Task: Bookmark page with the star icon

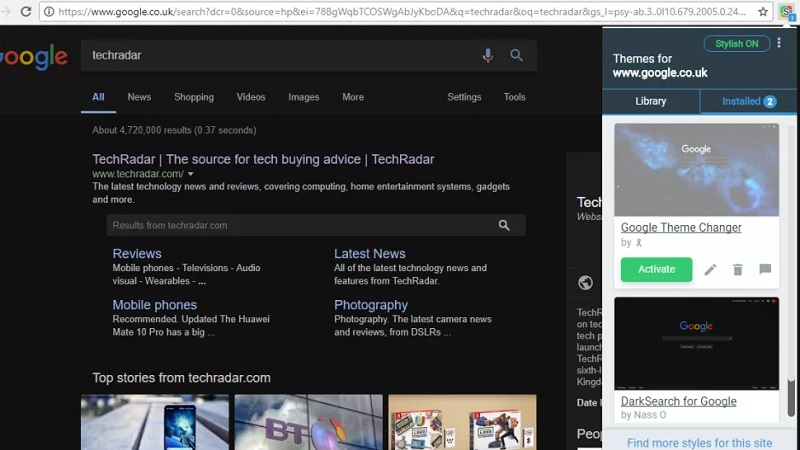Action: pyautogui.click(x=763, y=11)
